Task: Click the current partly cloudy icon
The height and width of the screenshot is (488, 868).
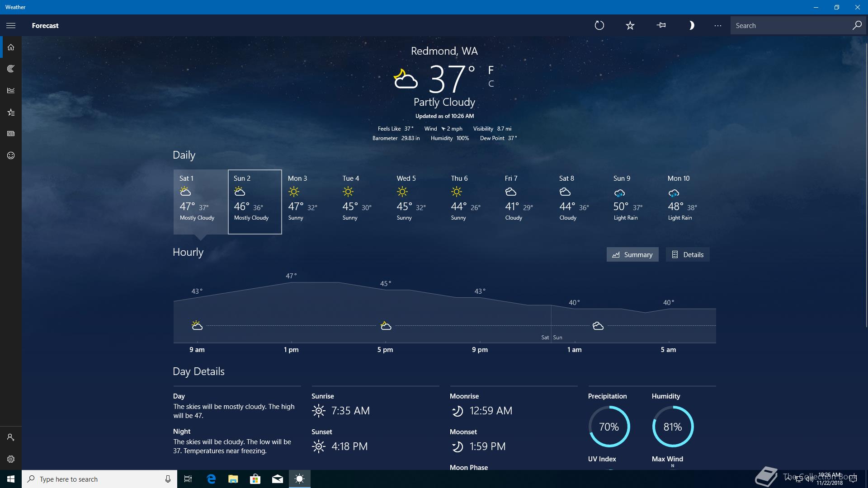Action: 405,79
